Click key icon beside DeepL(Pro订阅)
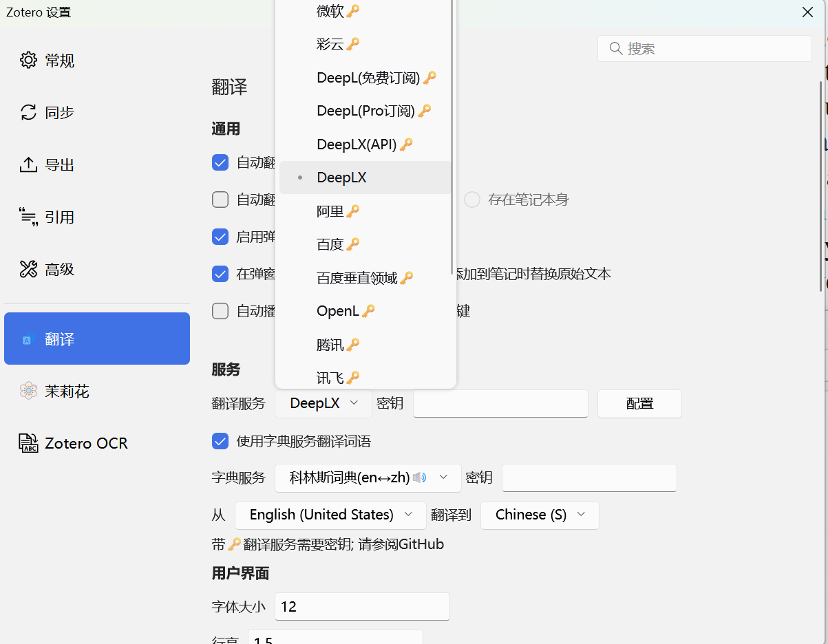Screen dimensions: 828x644 pos(425,111)
